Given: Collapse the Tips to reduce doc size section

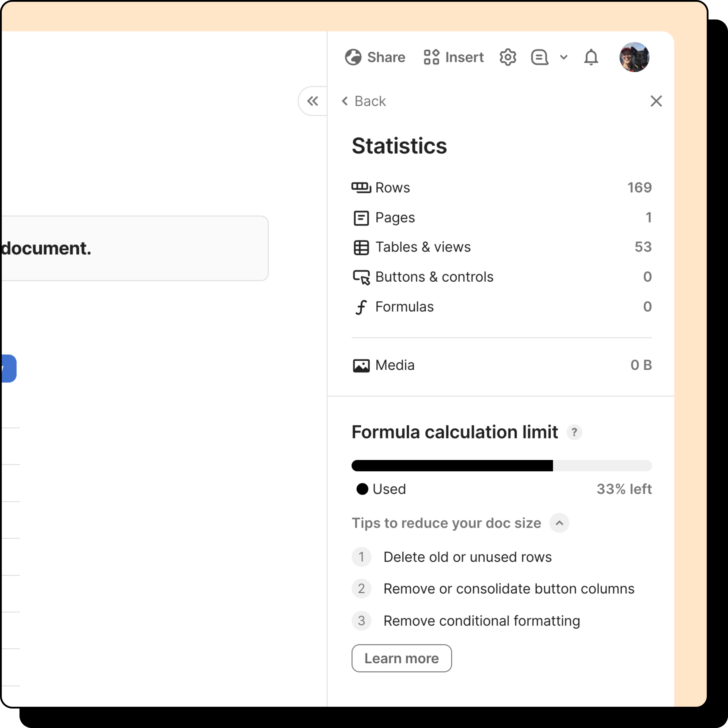Looking at the screenshot, I should pos(559,523).
